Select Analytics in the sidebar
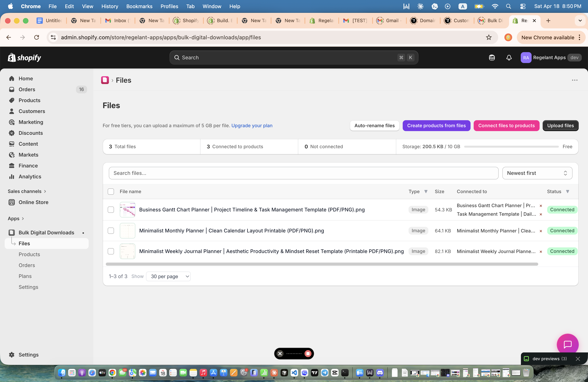 coord(30,176)
